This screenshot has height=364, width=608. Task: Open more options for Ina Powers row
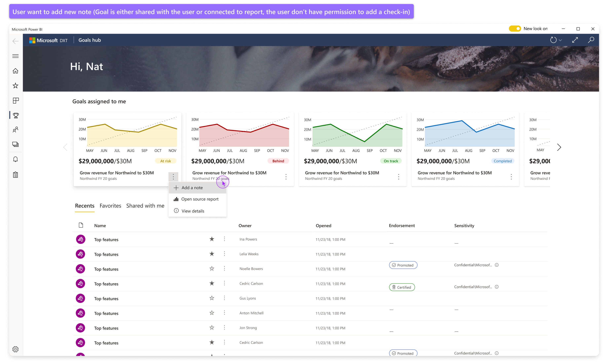click(224, 239)
